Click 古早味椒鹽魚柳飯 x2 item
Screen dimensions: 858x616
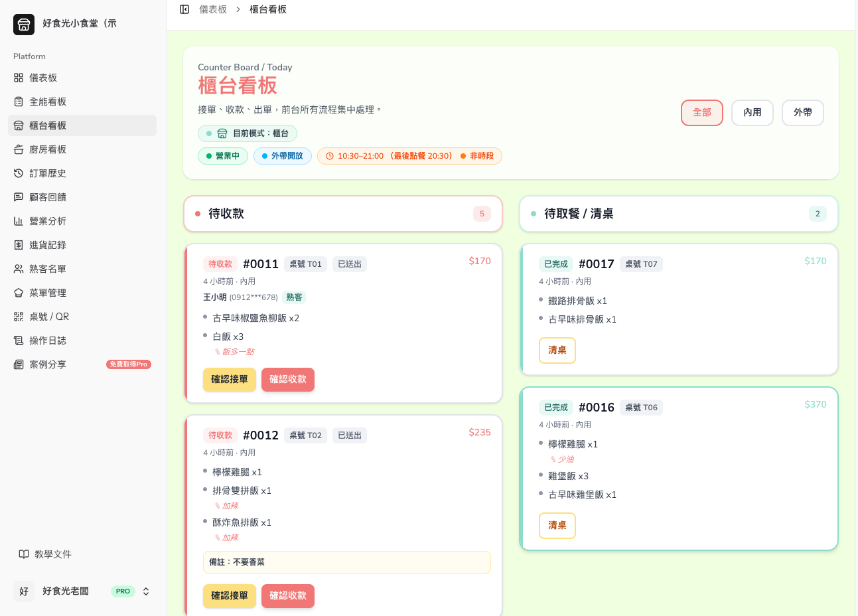click(x=256, y=318)
